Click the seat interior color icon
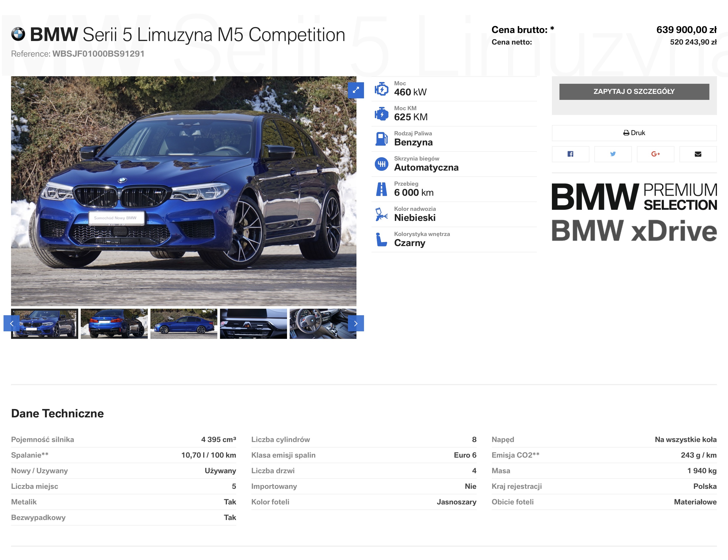Image resolution: width=728 pixels, height=560 pixels. point(381,240)
